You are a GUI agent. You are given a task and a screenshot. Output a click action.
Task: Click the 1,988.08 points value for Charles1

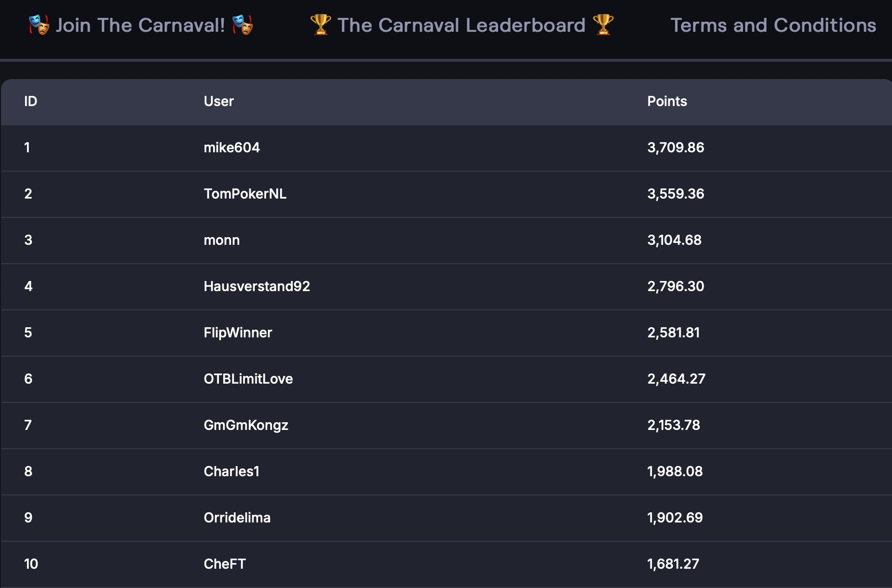coord(675,471)
